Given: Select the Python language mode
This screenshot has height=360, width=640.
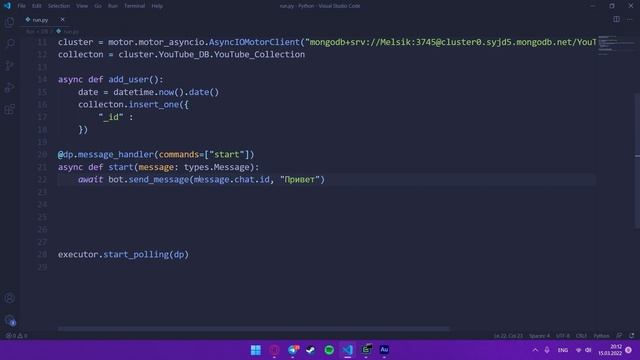Looking at the screenshot, I should tap(601, 336).
